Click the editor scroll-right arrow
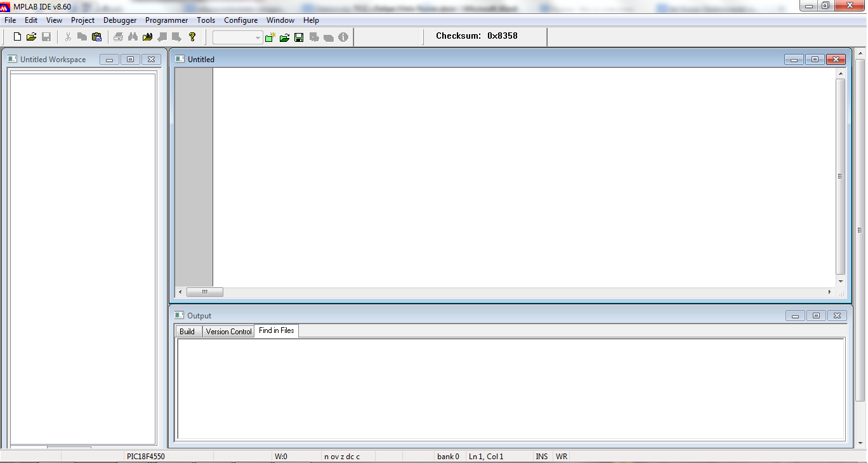Viewport: 868px width, 463px height. click(x=829, y=292)
